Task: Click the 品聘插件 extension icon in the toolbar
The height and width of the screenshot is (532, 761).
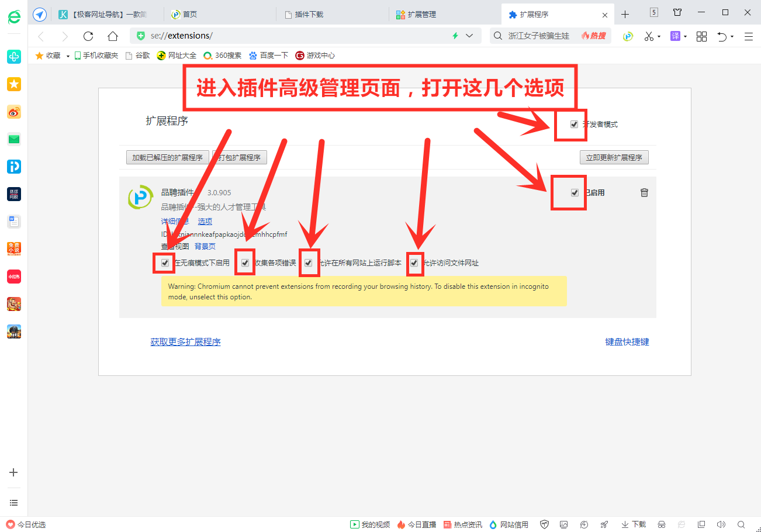Action: [627, 36]
